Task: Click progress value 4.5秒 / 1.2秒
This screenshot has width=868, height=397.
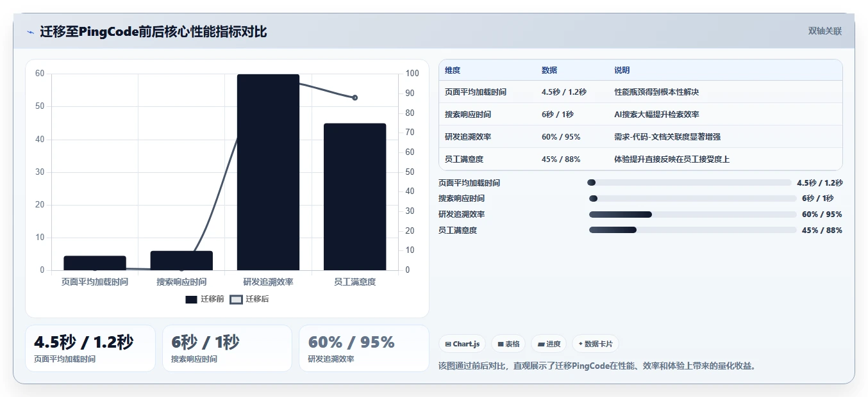Action: [820, 182]
